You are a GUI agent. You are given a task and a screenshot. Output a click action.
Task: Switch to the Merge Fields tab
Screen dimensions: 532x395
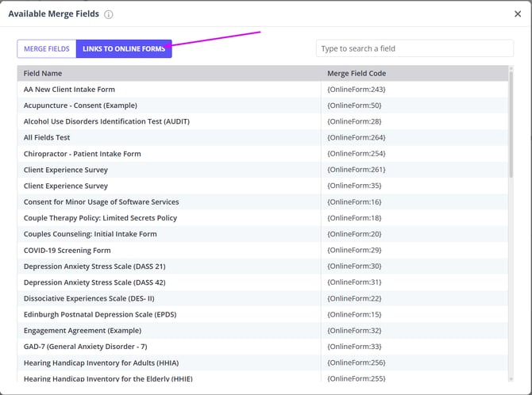click(46, 48)
